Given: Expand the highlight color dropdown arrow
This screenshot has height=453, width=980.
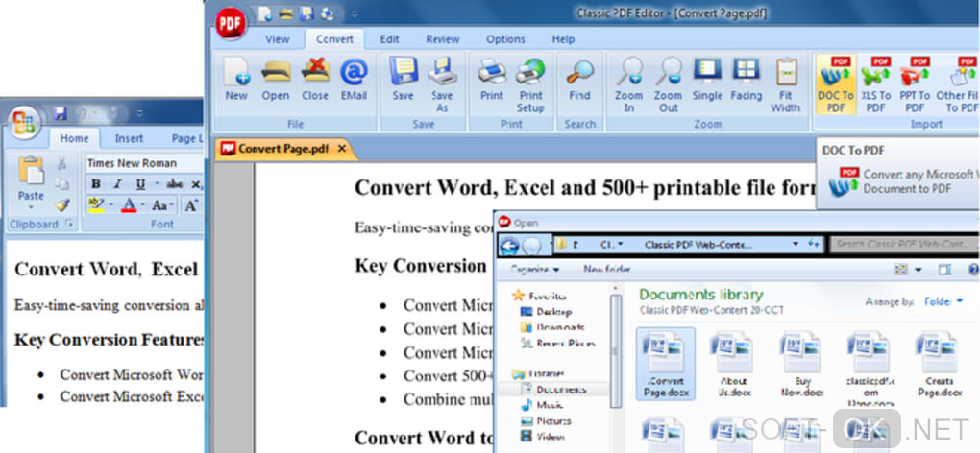Looking at the screenshot, I should pyautogui.click(x=111, y=204).
